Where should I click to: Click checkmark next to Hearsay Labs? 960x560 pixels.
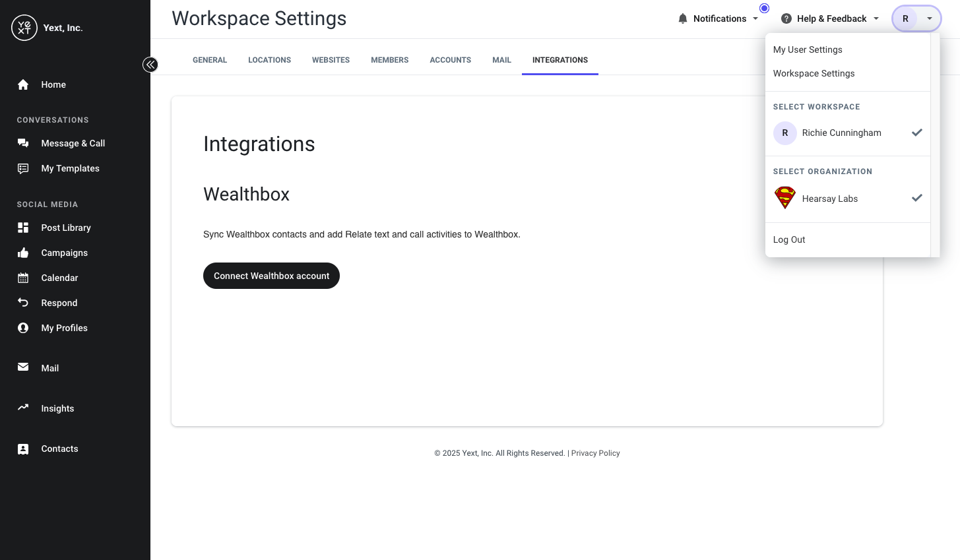click(x=917, y=198)
